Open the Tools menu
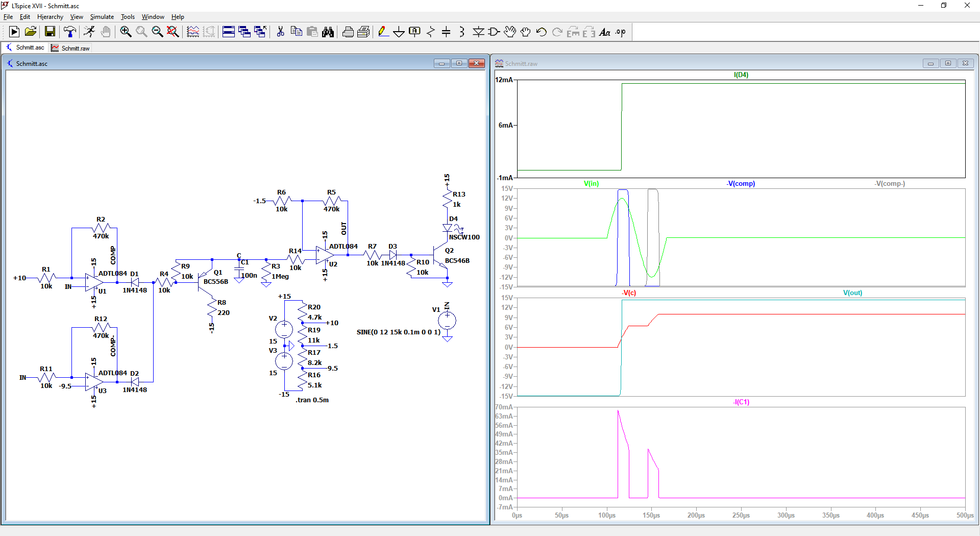This screenshot has height=536, width=980. [x=128, y=17]
